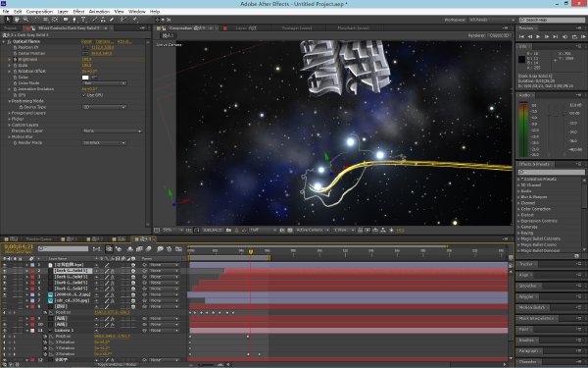Click the Search Help input field

[x=553, y=20]
